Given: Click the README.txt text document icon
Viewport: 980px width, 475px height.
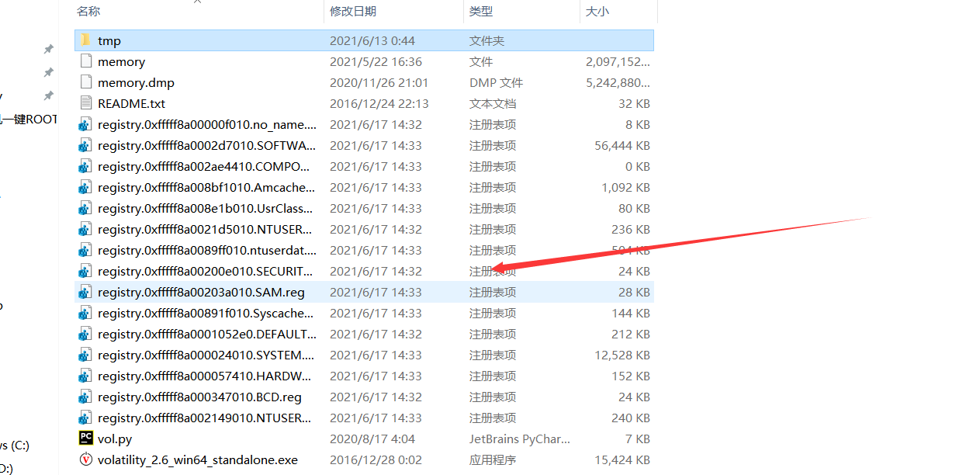Looking at the screenshot, I should 85,102.
